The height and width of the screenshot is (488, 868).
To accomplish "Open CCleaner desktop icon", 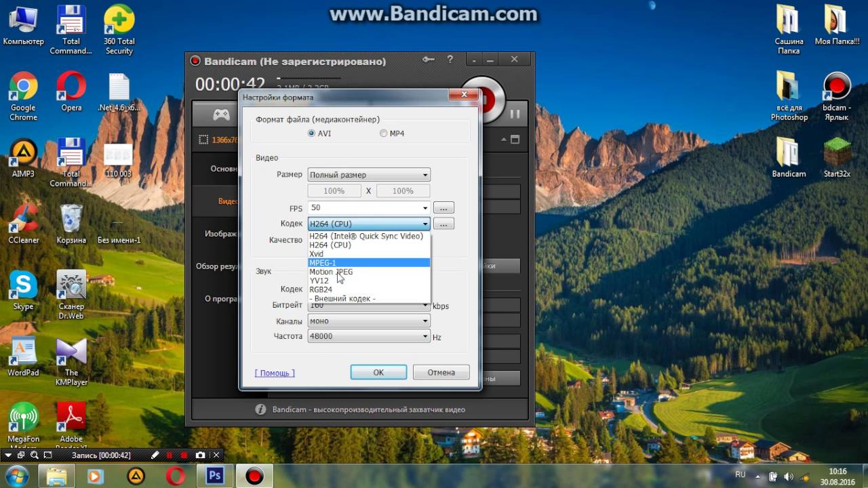I will pyautogui.click(x=23, y=225).
